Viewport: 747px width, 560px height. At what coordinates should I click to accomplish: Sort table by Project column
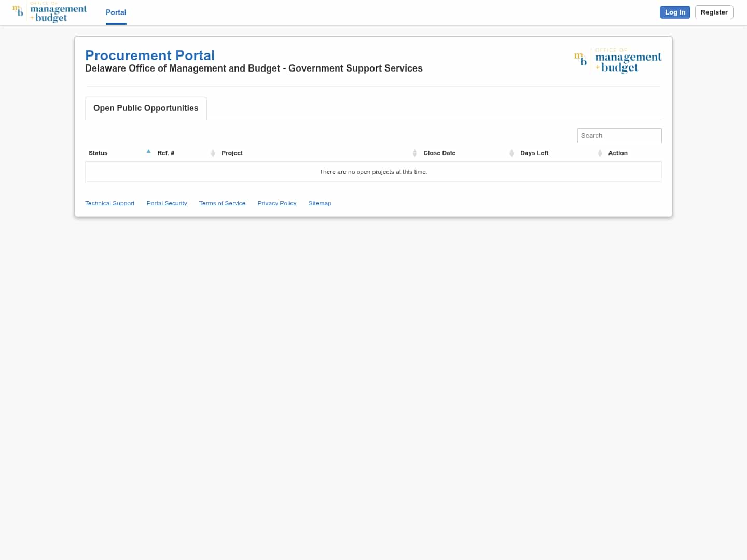pyautogui.click(x=319, y=153)
